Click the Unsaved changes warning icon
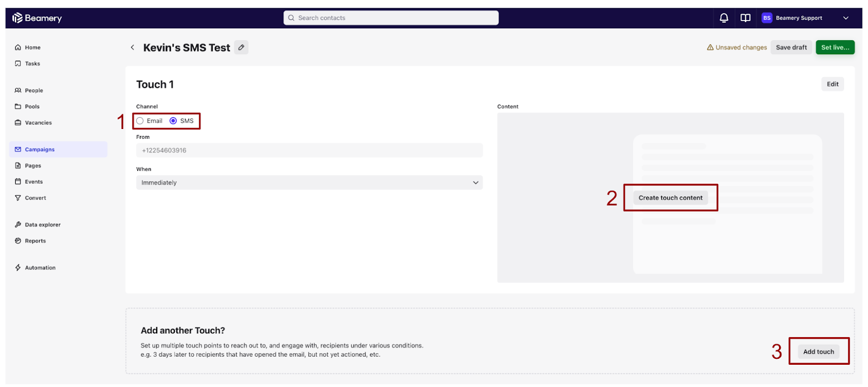The width and height of the screenshot is (868, 387). pos(710,48)
